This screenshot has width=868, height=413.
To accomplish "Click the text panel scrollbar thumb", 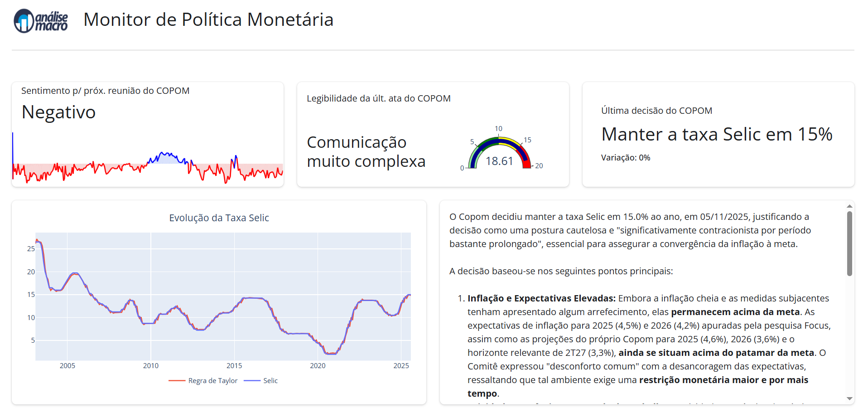I will (849, 243).
